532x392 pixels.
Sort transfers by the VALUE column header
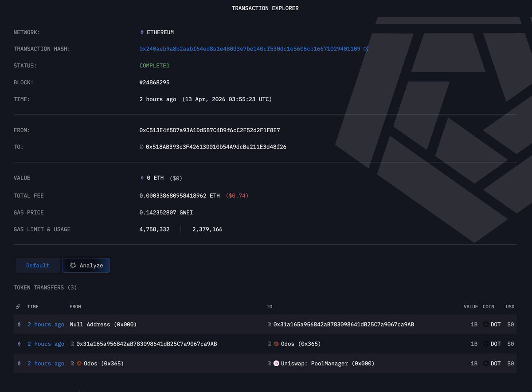470,306
